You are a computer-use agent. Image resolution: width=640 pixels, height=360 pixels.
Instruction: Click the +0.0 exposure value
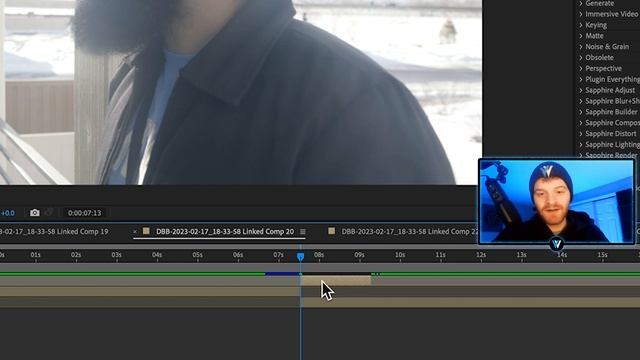8,213
